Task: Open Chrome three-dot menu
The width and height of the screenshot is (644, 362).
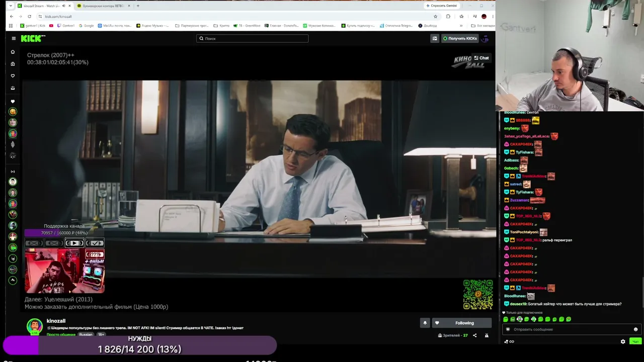Action: [492, 17]
